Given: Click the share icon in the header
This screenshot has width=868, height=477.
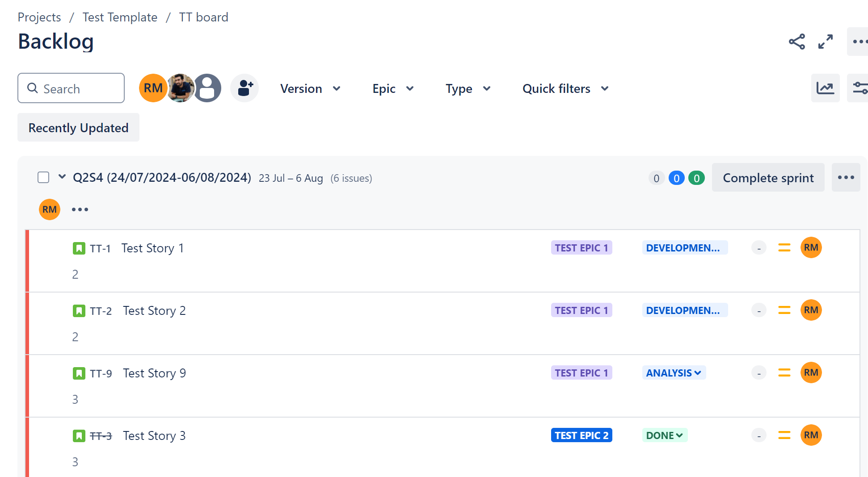Looking at the screenshot, I should coord(797,42).
